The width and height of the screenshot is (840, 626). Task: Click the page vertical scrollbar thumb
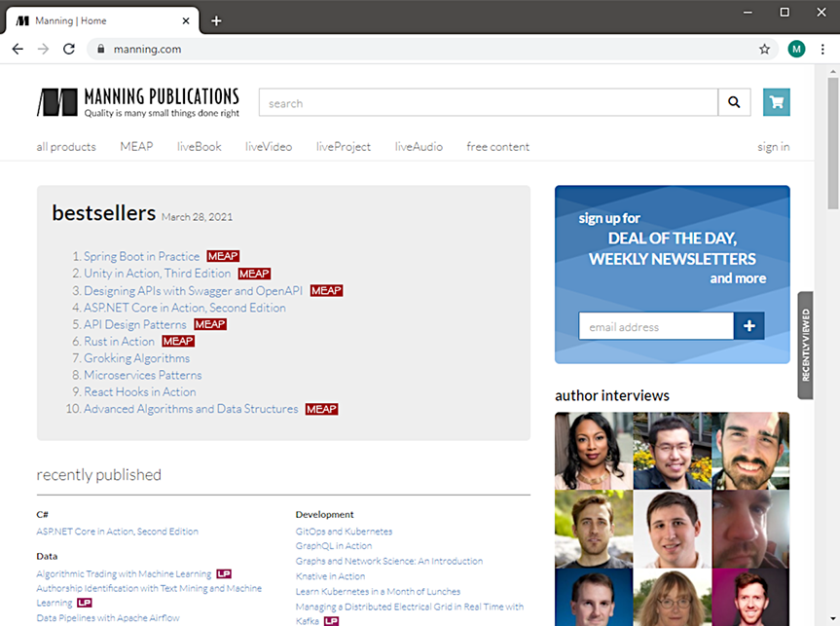click(x=832, y=143)
